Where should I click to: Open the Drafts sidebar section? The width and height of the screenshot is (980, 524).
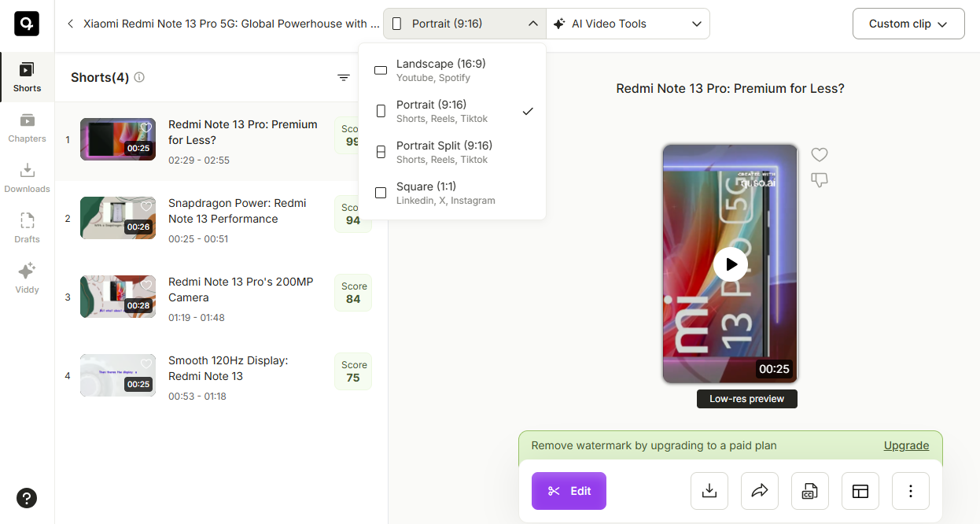[x=27, y=228]
